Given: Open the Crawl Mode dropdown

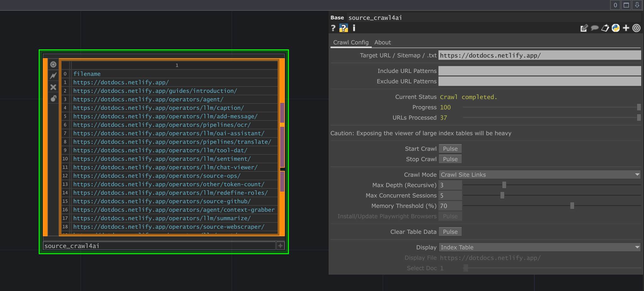Looking at the screenshot, I should click(539, 175).
